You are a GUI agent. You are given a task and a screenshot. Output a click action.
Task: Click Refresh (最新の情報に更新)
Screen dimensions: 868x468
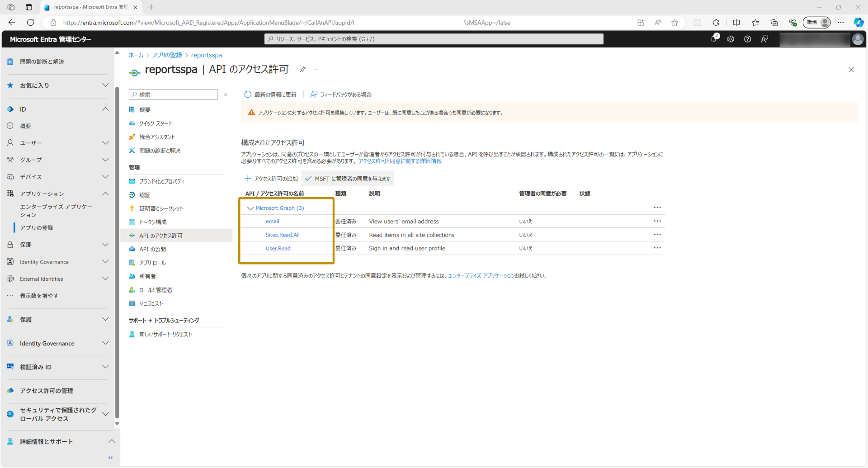point(270,95)
